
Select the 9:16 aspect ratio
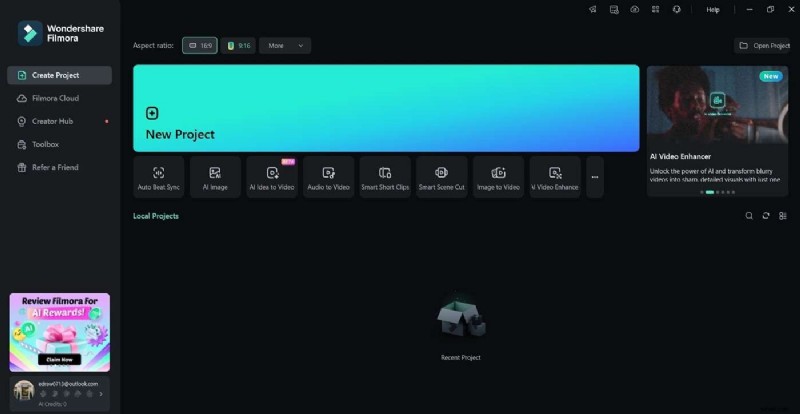point(239,45)
